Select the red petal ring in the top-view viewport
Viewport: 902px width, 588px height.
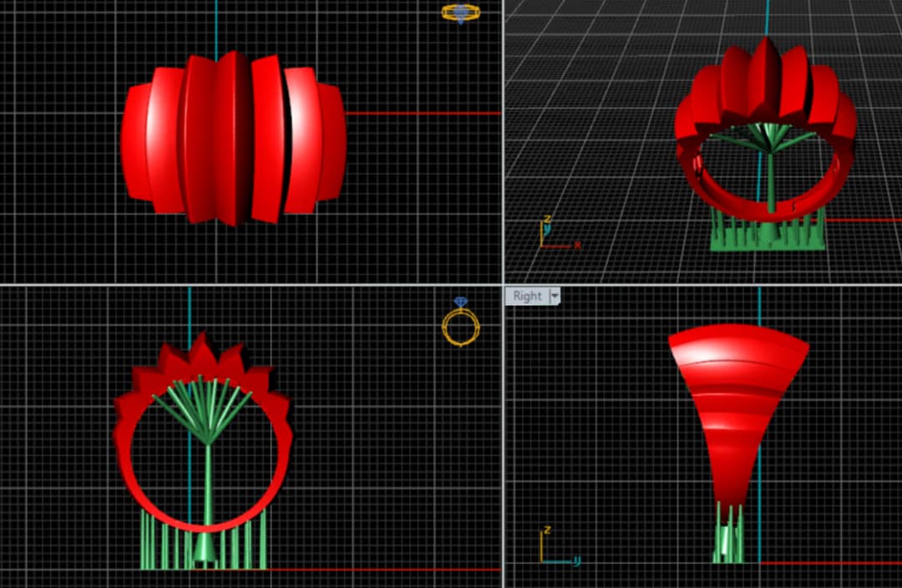(x=234, y=138)
